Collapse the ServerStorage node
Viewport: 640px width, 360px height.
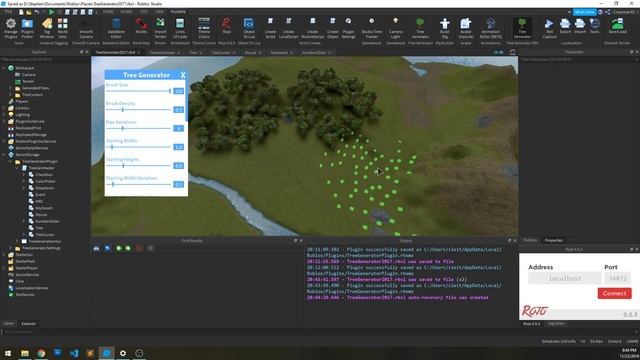pos(4,155)
